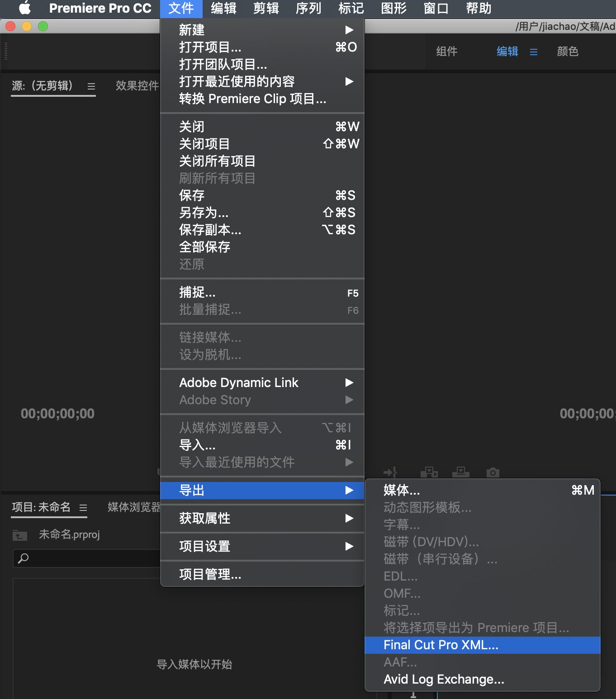Choose 捕捉... menu item

[262, 293]
